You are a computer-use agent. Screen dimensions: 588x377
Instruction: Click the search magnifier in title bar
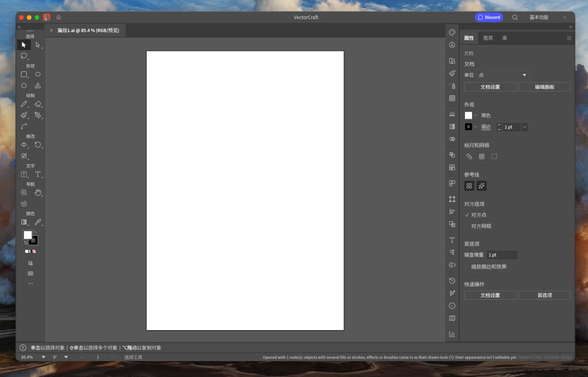pyautogui.click(x=515, y=17)
